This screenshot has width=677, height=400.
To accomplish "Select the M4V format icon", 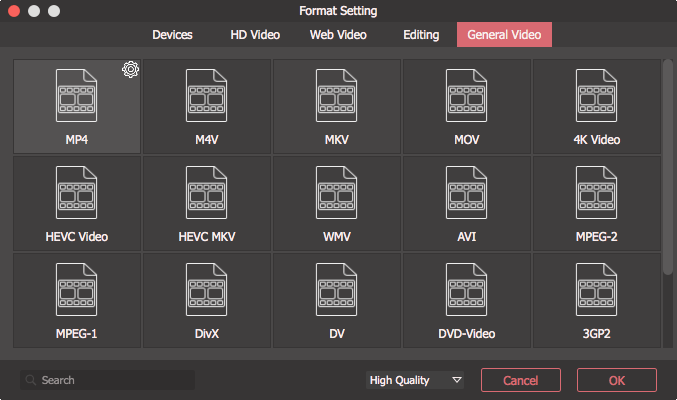I will click(x=206, y=95).
